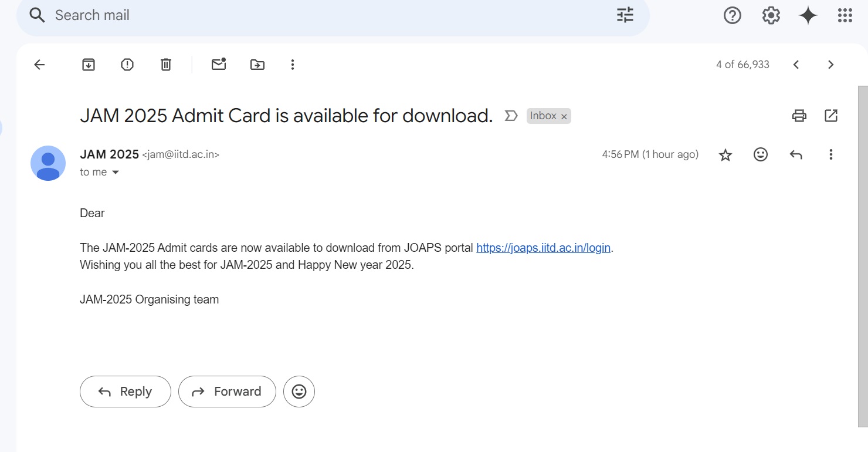
Task: Move the email to another folder
Action: pos(257,64)
